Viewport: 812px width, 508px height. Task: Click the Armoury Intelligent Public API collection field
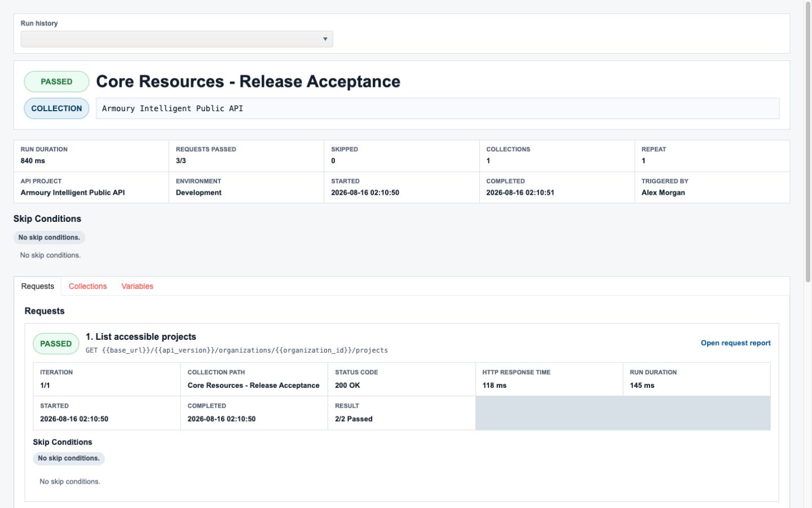pos(438,108)
